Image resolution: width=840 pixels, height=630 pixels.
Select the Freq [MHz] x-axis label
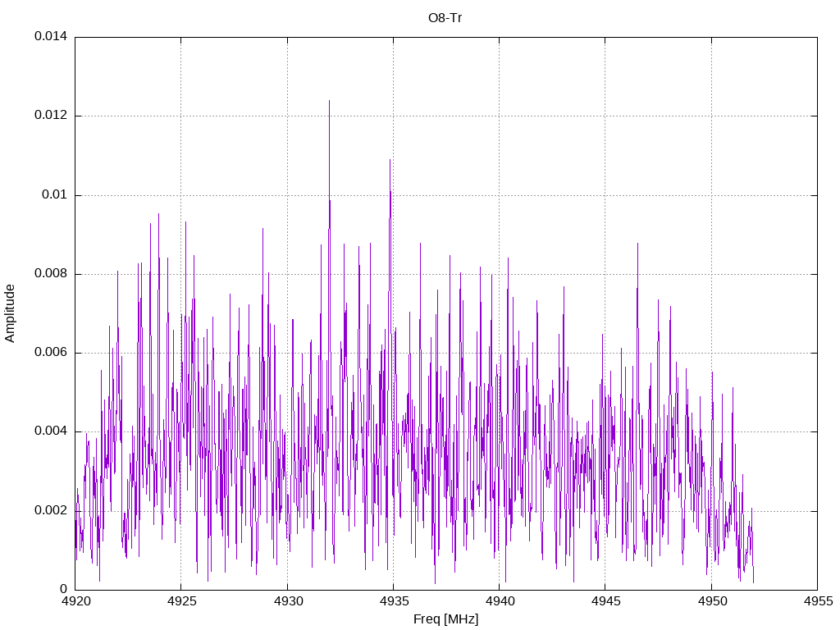pyautogui.click(x=445, y=619)
